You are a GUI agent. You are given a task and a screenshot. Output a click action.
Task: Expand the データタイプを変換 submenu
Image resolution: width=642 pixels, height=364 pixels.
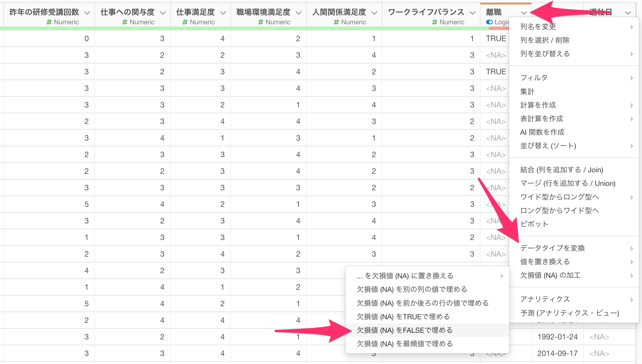[x=552, y=248]
